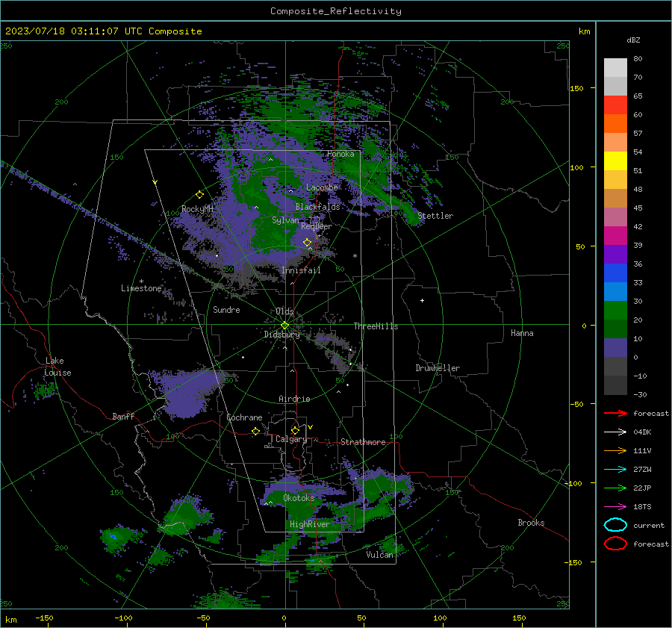Click the magenta 18TS arrow icon
672x628 pixels.
point(615,507)
